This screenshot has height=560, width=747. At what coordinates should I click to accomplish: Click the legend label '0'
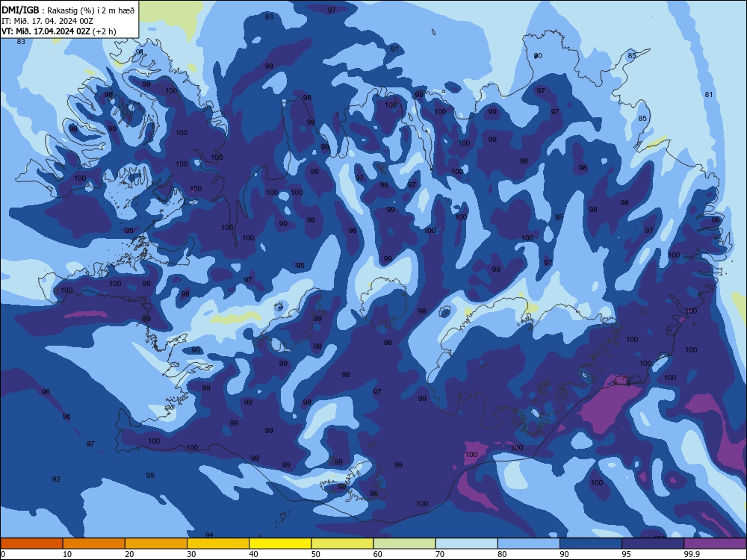pos(2,554)
